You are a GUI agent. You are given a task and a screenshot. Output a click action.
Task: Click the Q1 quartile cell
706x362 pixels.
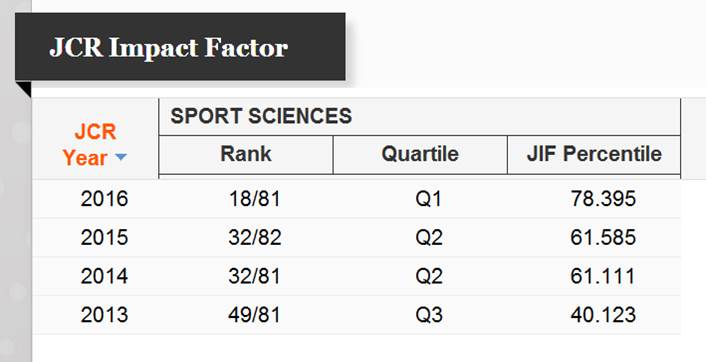pos(428,199)
